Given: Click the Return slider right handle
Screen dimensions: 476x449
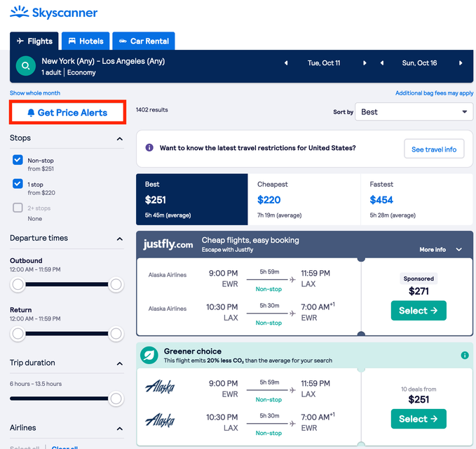Looking at the screenshot, I should (116, 333).
